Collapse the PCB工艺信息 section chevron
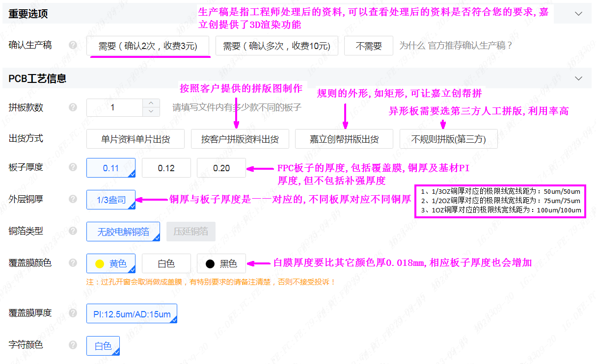The image size is (598, 364). [x=578, y=78]
